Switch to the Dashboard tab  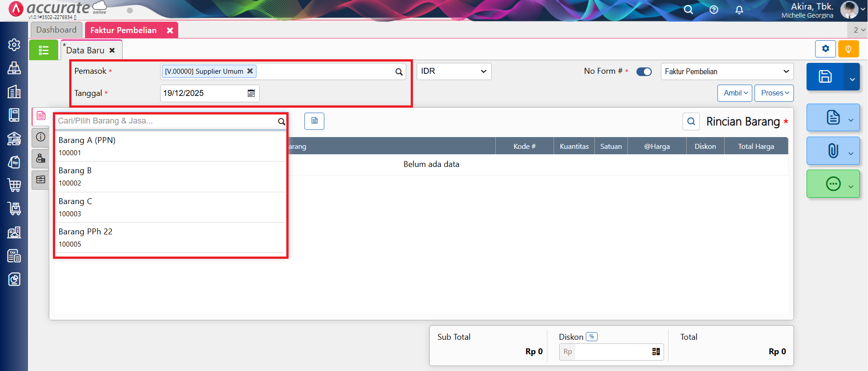pyautogui.click(x=57, y=30)
